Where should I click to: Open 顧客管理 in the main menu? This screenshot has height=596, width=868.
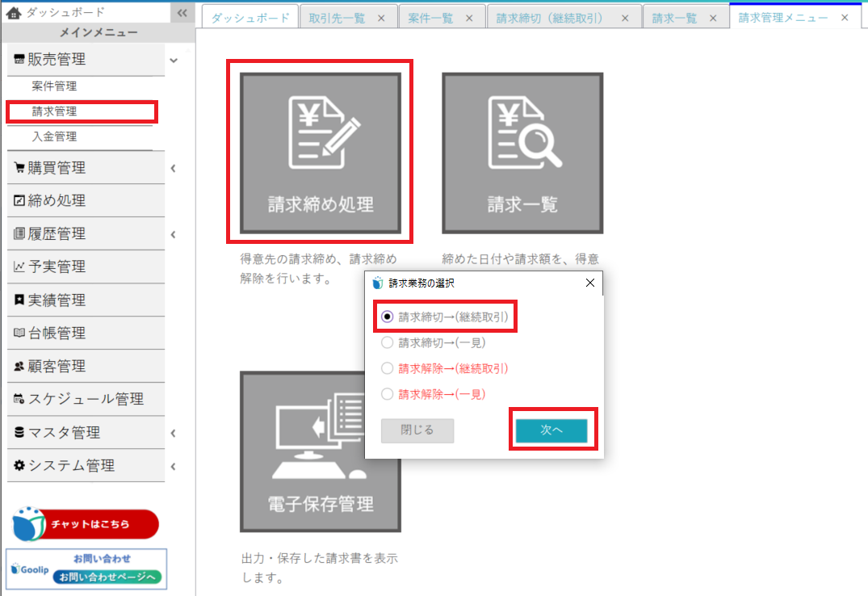coord(57,366)
